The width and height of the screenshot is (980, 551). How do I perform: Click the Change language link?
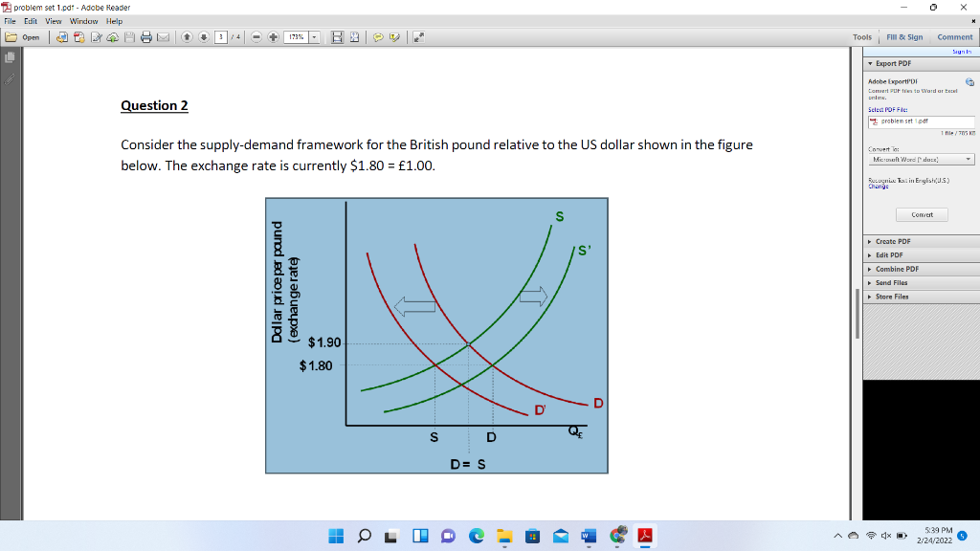879,187
